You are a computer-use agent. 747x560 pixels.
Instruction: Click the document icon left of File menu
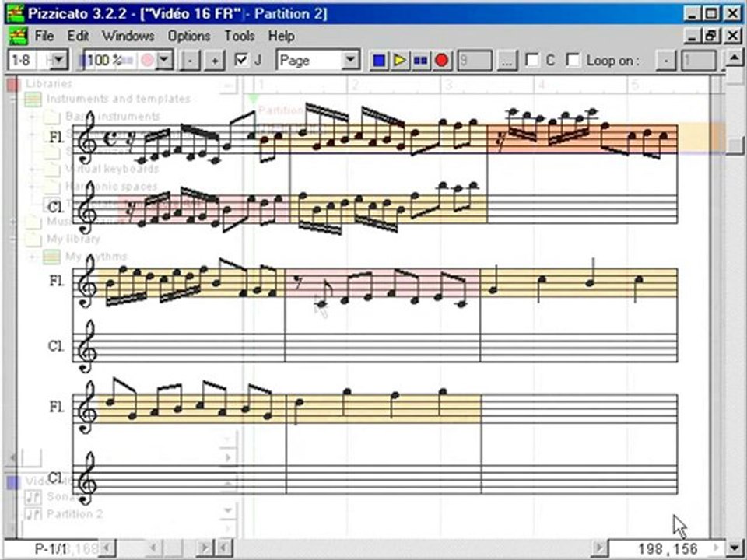coord(18,37)
